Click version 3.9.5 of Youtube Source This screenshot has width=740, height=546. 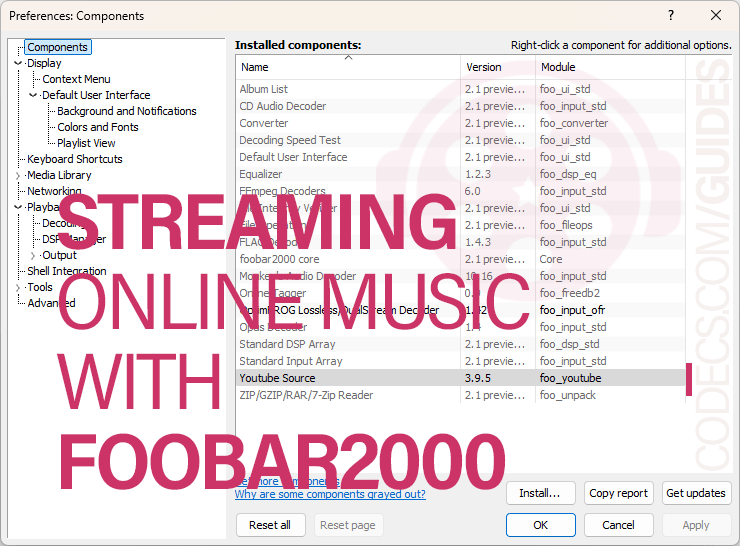point(478,378)
